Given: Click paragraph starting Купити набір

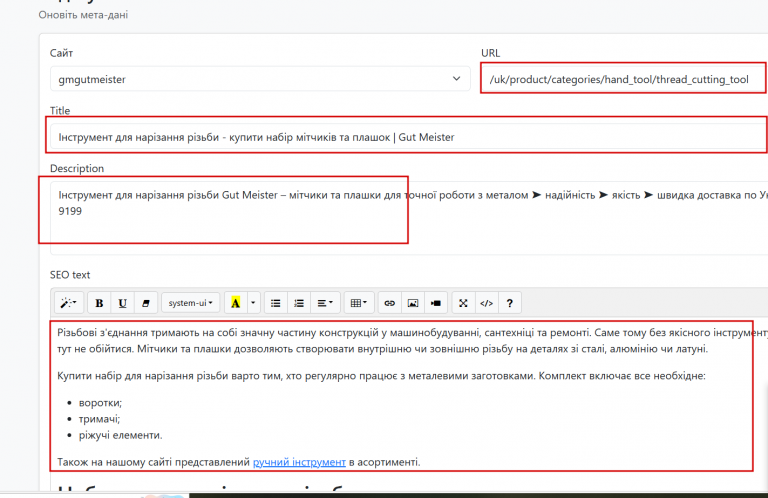Looking at the screenshot, I should tap(382, 376).
